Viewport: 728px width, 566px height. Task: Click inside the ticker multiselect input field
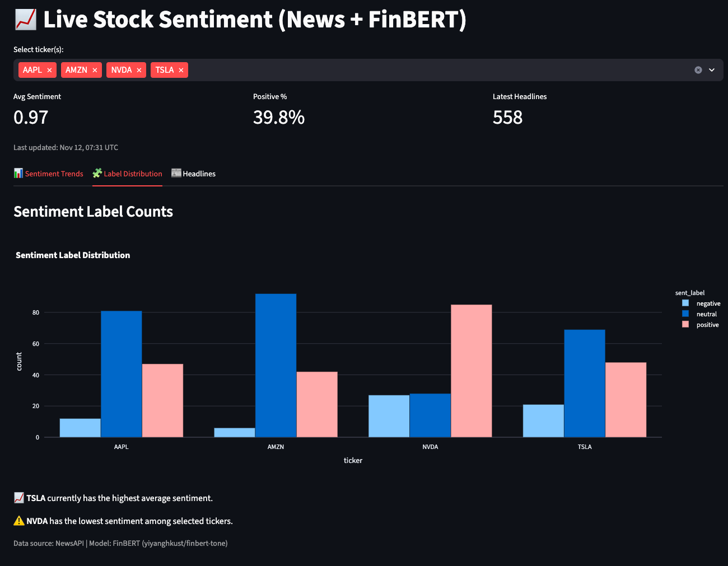[437, 70]
